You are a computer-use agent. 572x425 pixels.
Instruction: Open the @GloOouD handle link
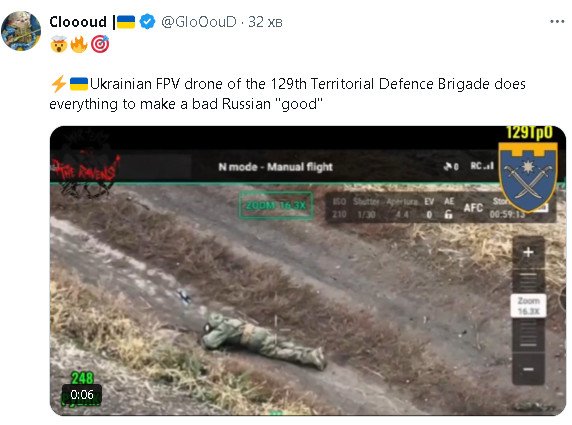tap(198, 22)
